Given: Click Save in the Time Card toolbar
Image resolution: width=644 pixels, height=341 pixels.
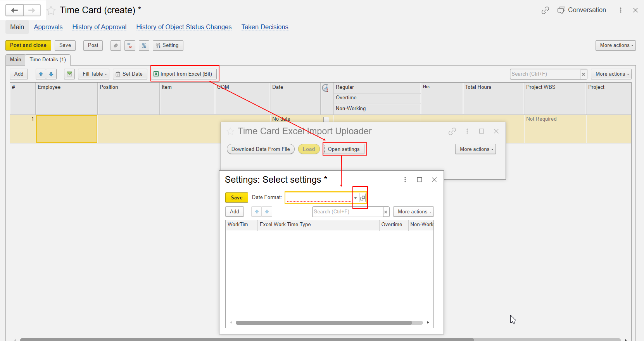Looking at the screenshot, I should [x=65, y=45].
